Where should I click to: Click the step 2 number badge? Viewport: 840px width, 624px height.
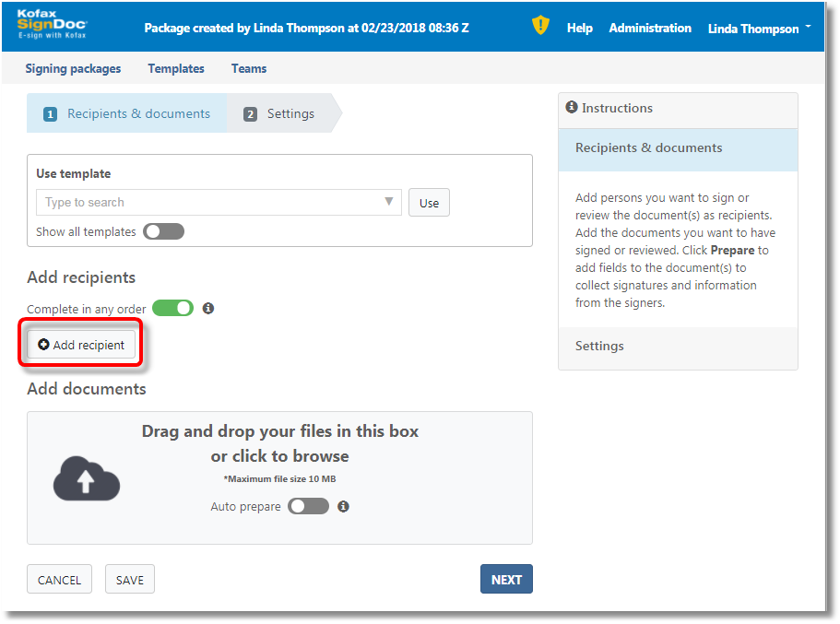[x=250, y=114]
